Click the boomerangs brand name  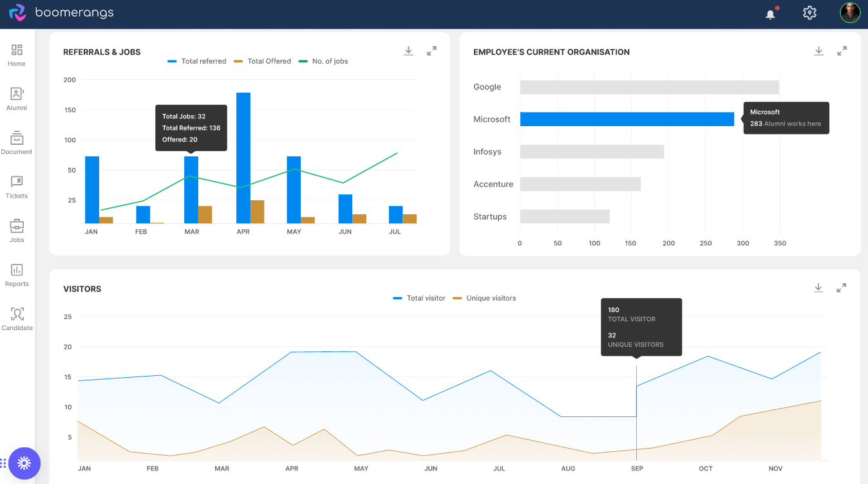click(x=74, y=12)
